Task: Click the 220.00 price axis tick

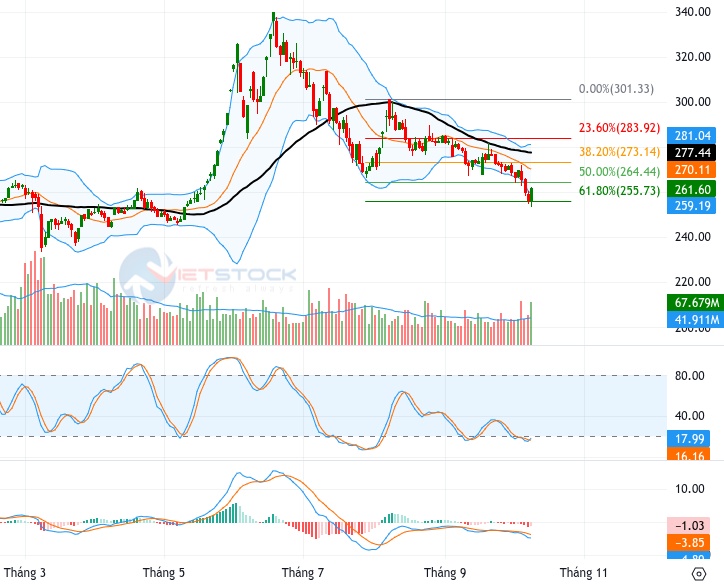Action: point(693,281)
